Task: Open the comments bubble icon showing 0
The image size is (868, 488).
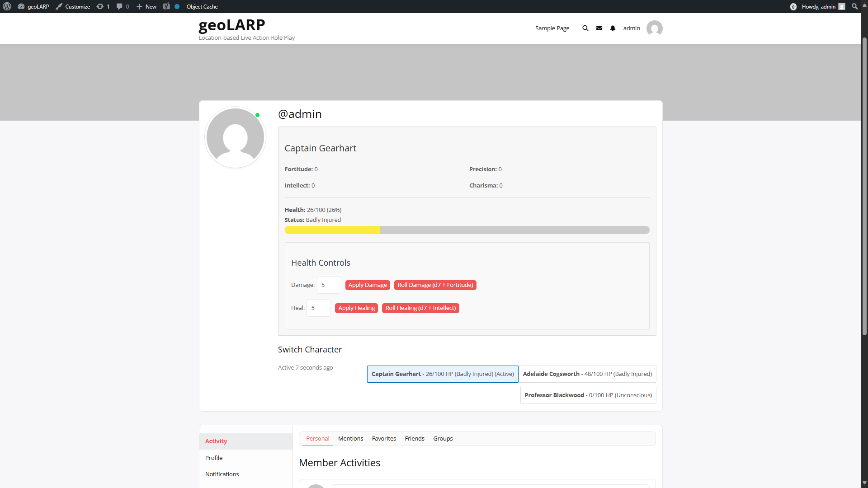Action: coord(122,6)
